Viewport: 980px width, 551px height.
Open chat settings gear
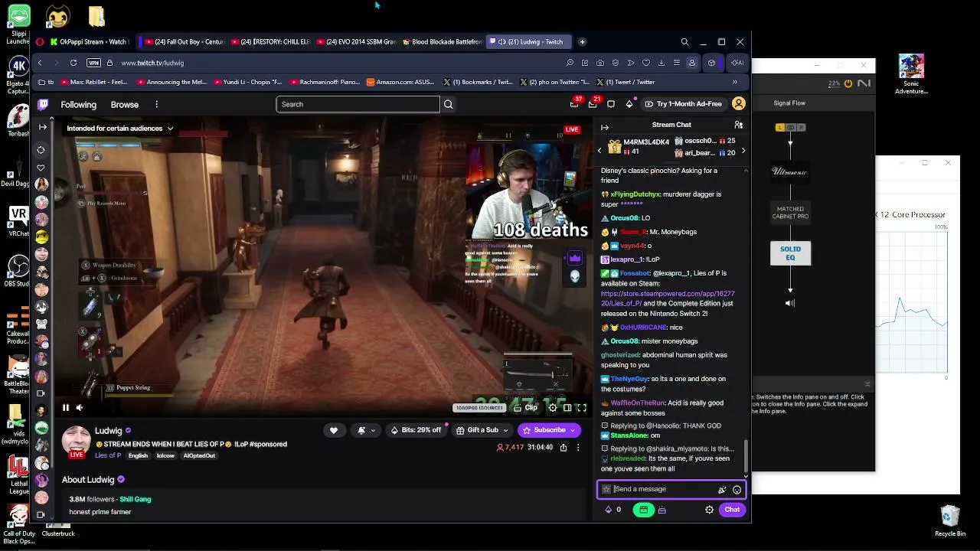pyautogui.click(x=709, y=510)
